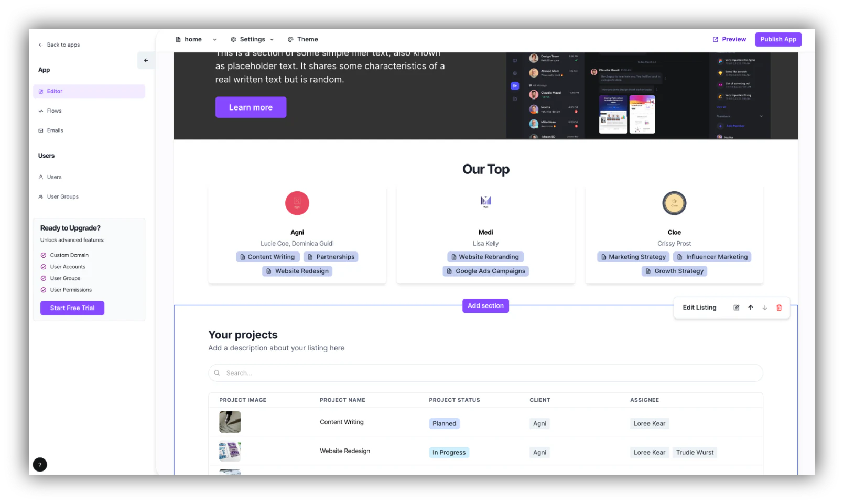This screenshot has height=504, width=844.
Task: Click the Website Rebranding tag
Action: (485, 257)
